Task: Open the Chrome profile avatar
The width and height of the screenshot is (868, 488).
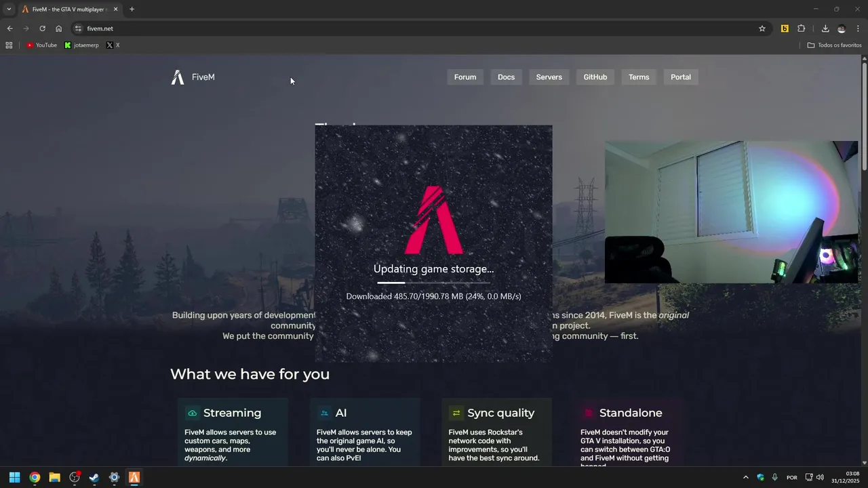Action: coord(842,28)
